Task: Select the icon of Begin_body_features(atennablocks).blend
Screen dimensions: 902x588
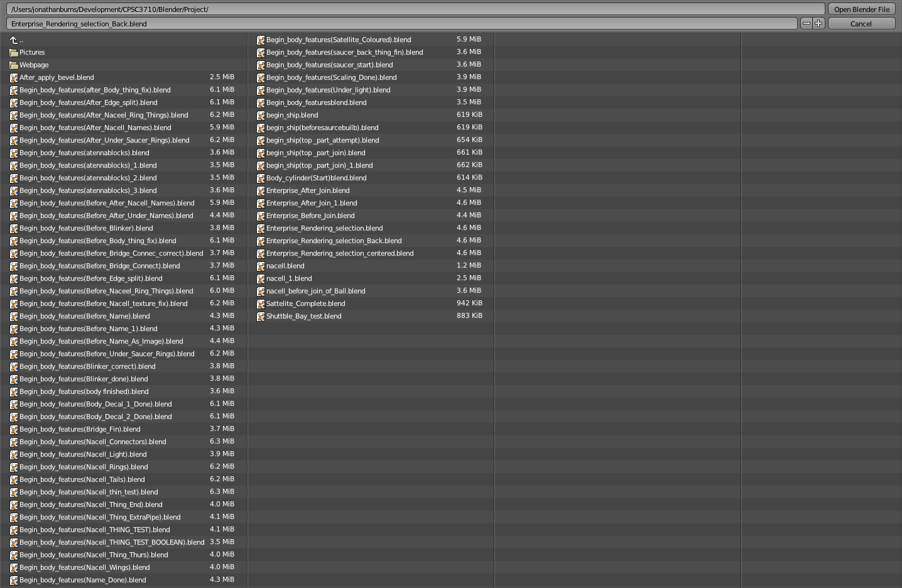Action: click(13, 153)
